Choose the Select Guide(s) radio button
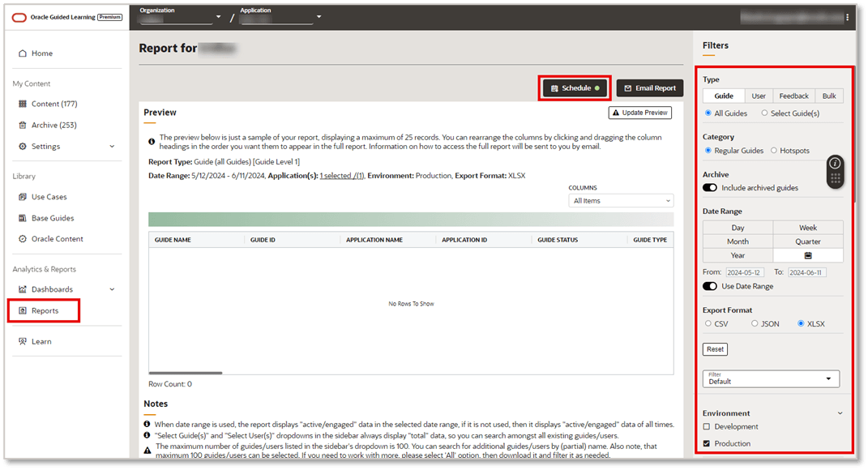Image resolution: width=868 pixels, height=470 pixels. 764,113
